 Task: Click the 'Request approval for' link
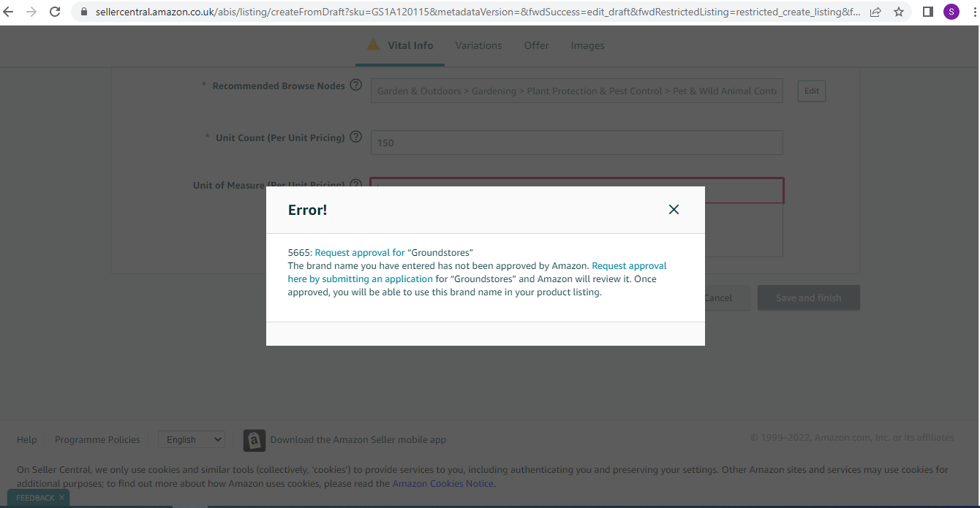[360, 253]
